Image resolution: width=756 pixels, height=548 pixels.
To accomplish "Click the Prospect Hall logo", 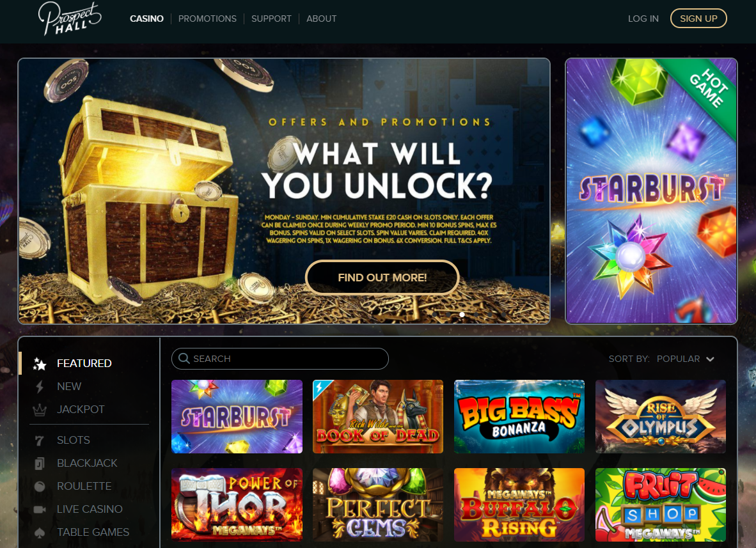I will (x=70, y=19).
